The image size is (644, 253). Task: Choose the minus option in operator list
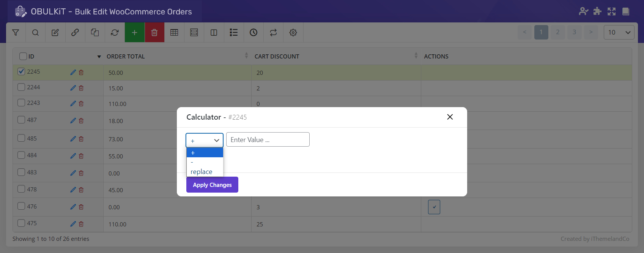point(192,162)
